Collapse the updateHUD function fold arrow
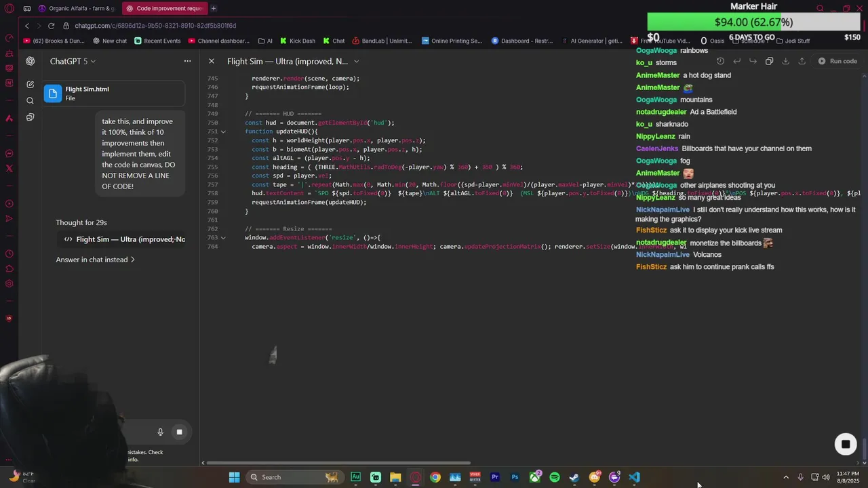 223,131
